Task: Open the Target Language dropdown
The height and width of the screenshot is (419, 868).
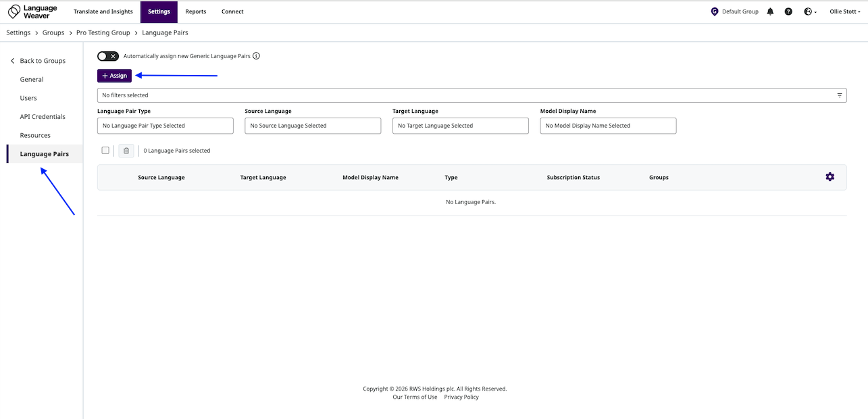Action: coord(460,126)
